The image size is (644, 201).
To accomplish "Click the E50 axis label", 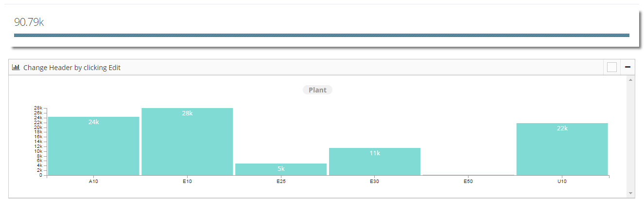I will point(469,182).
